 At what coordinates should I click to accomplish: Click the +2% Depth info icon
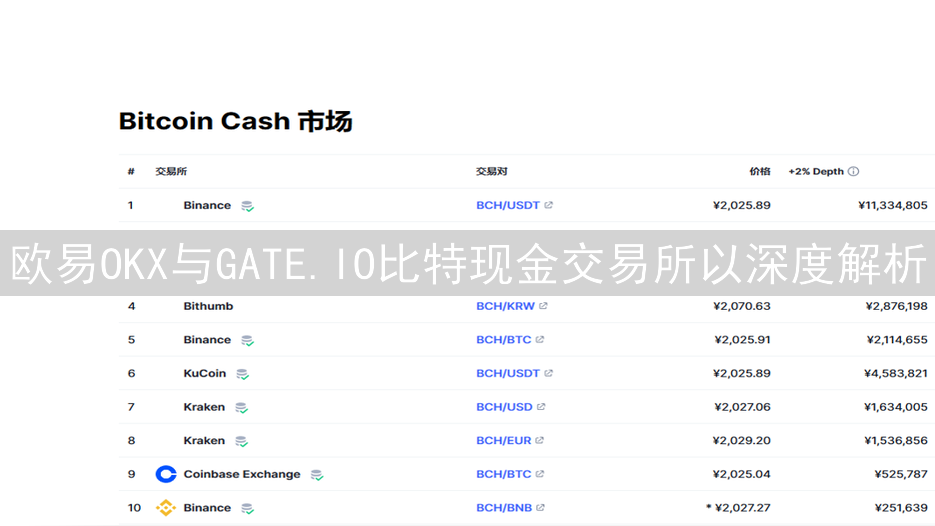tap(853, 172)
